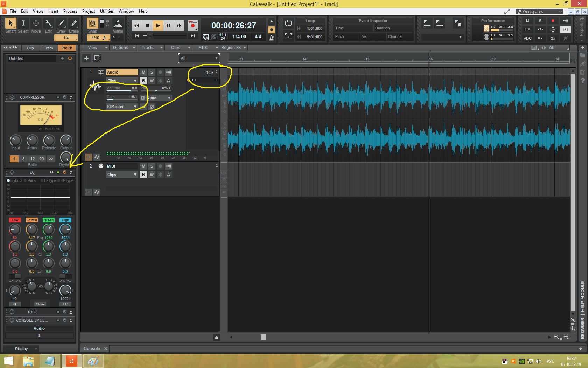Arm the transport Record button
Image resolution: width=588 pixels, height=368 pixels.
(192, 25)
